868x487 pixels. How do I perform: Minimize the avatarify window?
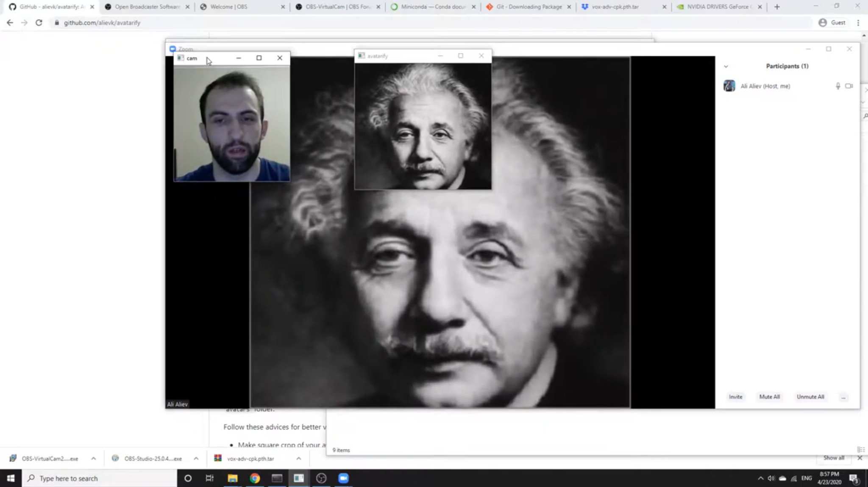[x=440, y=55]
